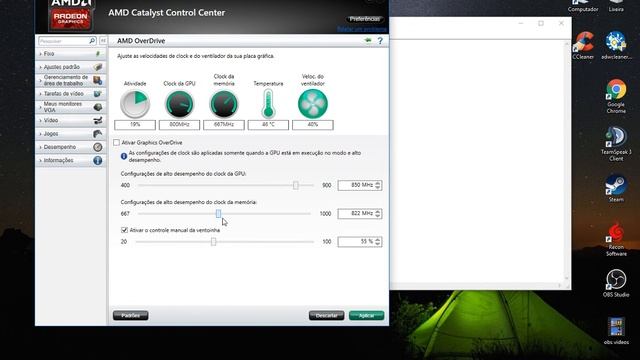Click the Vídeo camera icon
Screen dimensions: 640x360
click(98, 120)
